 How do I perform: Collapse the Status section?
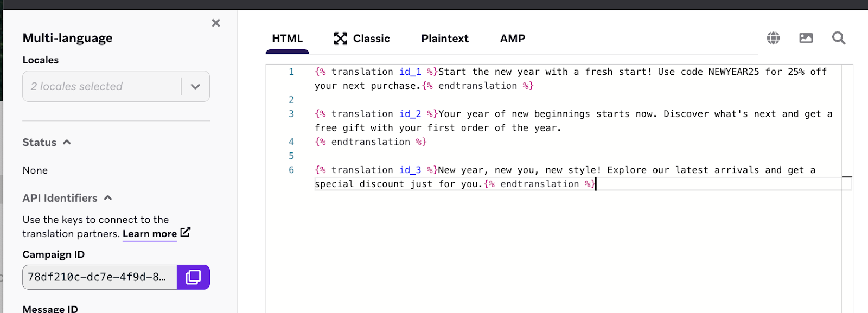tap(66, 142)
